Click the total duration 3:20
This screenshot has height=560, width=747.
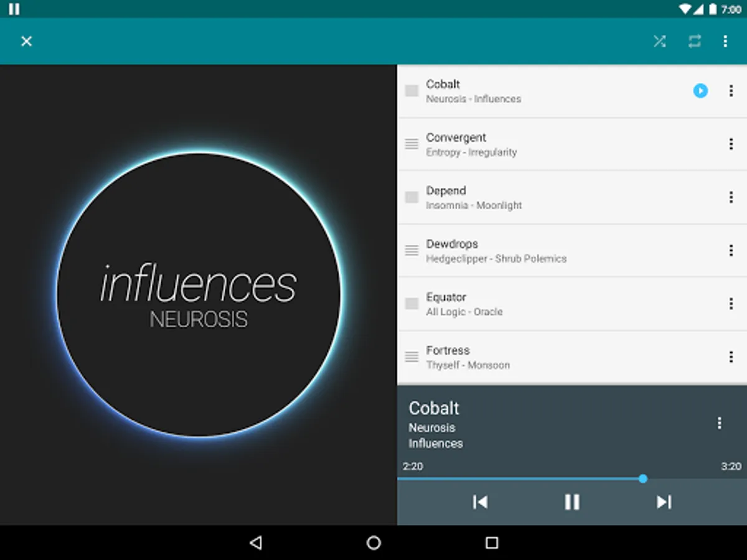(731, 466)
